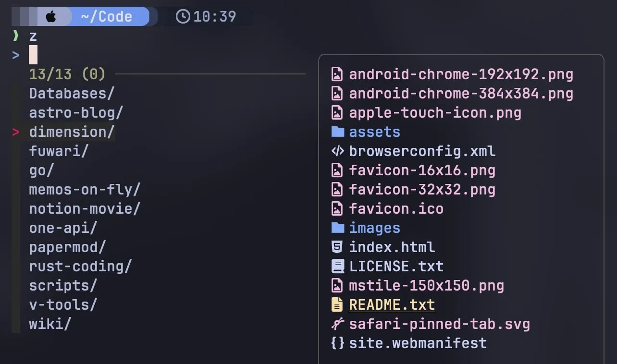Screen dimensions: 617x364
Task: Click the blue assets folder icon
Action: coord(338,132)
